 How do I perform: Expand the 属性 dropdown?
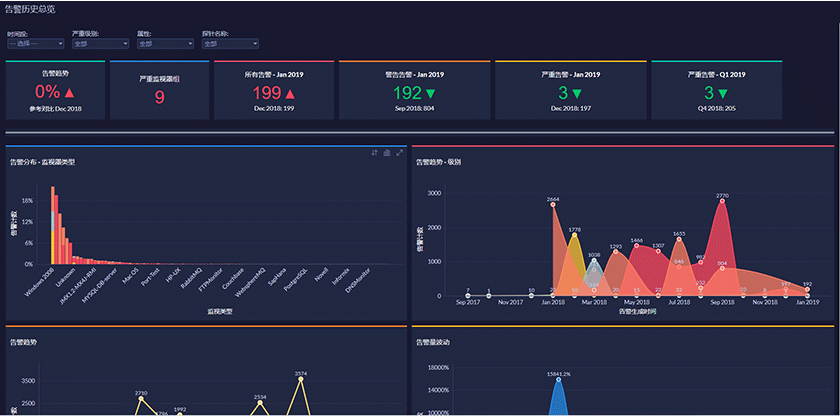click(x=164, y=44)
